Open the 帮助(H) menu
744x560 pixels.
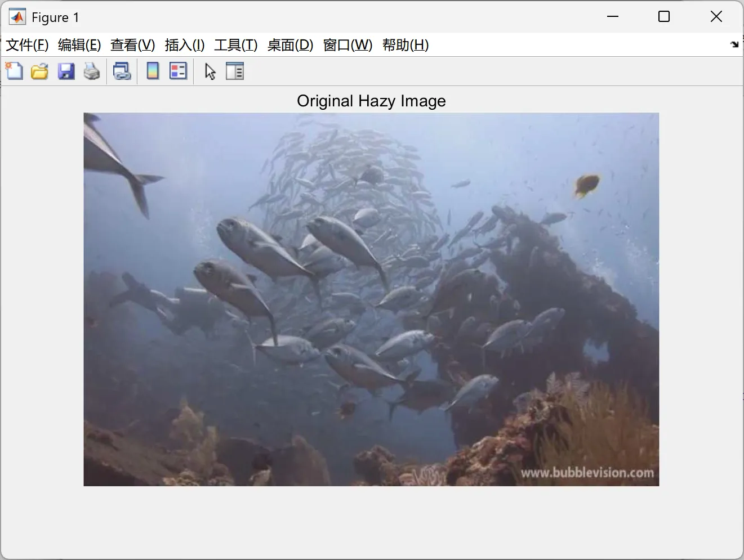coord(406,45)
